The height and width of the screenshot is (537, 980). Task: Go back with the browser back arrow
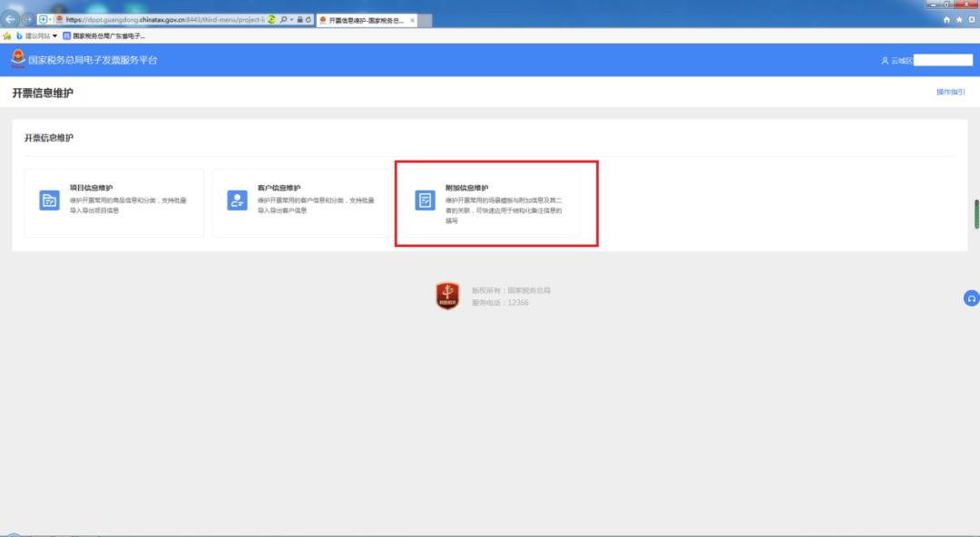10,19
